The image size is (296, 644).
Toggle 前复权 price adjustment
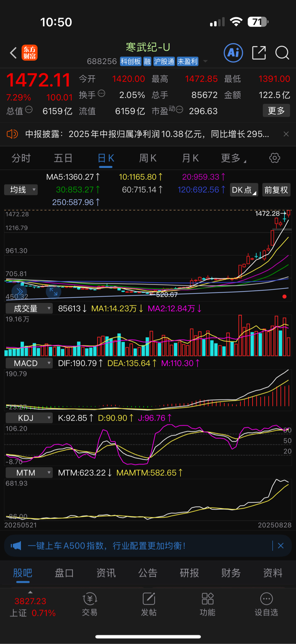[276, 190]
